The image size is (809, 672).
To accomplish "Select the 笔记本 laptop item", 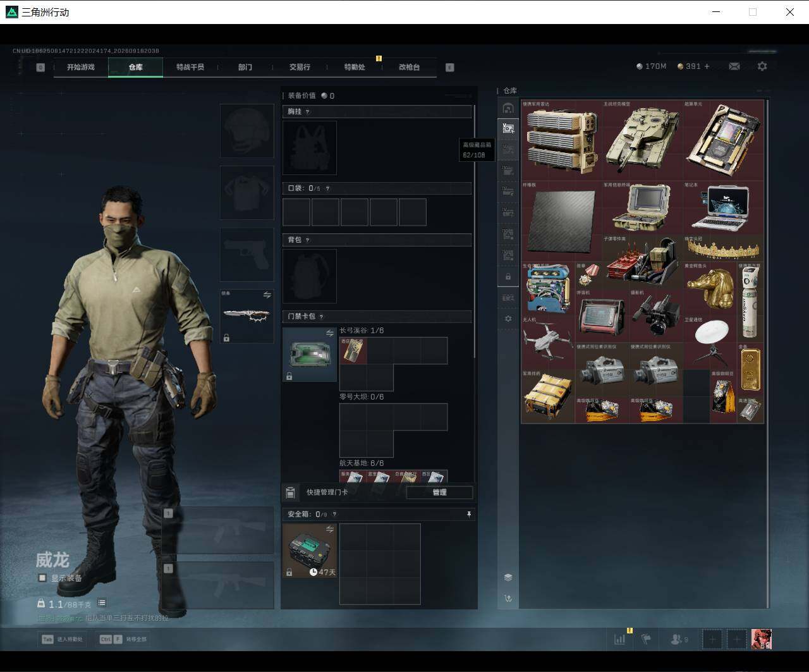I will (x=723, y=208).
